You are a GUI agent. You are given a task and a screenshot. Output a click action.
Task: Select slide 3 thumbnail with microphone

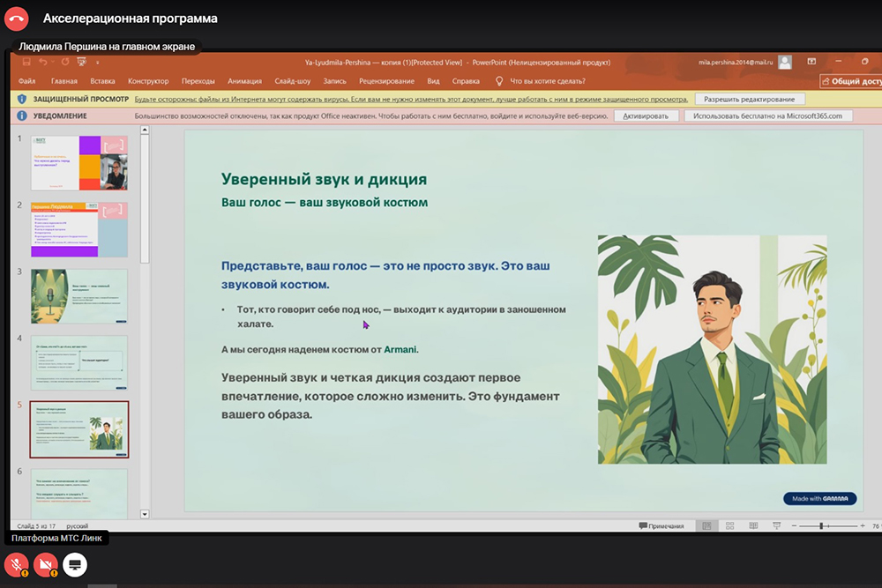(x=79, y=296)
